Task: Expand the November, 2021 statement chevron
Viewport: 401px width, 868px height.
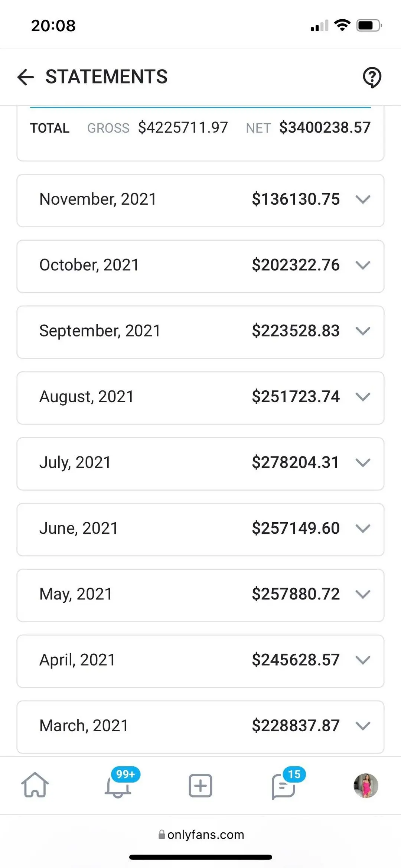Action: point(363,199)
